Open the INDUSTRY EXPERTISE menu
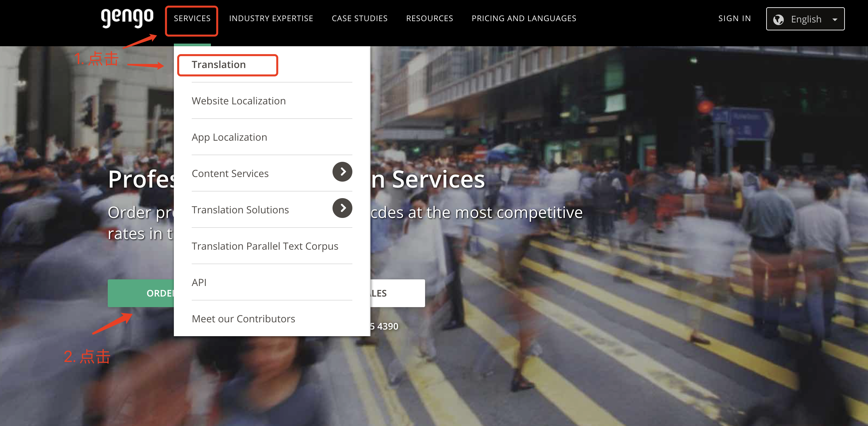The height and width of the screenshot is (426, 868). click(271, 18)
